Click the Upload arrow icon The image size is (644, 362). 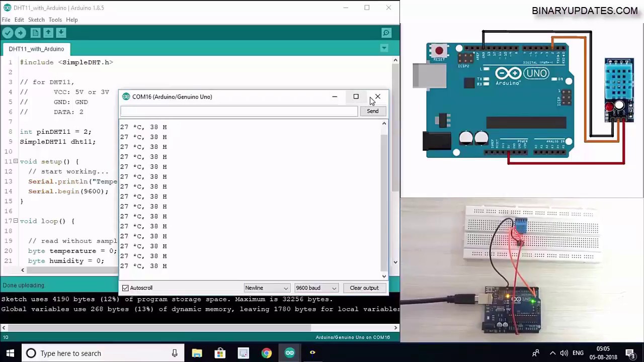(x=21, y=33)
